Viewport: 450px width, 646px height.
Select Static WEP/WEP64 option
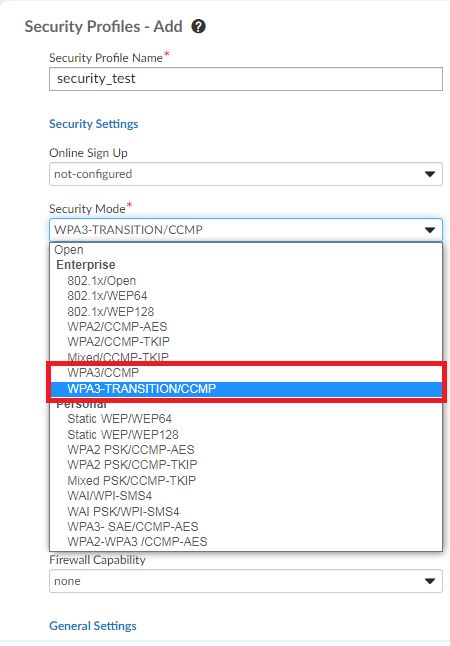pyautogui.click(x=246, y=419)
